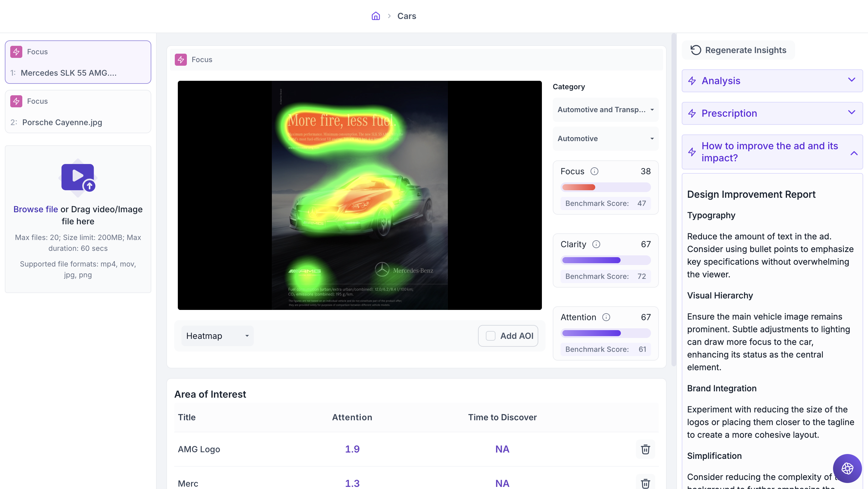
Task: Click the Cars breadcrumb
Action: (406, 16)
